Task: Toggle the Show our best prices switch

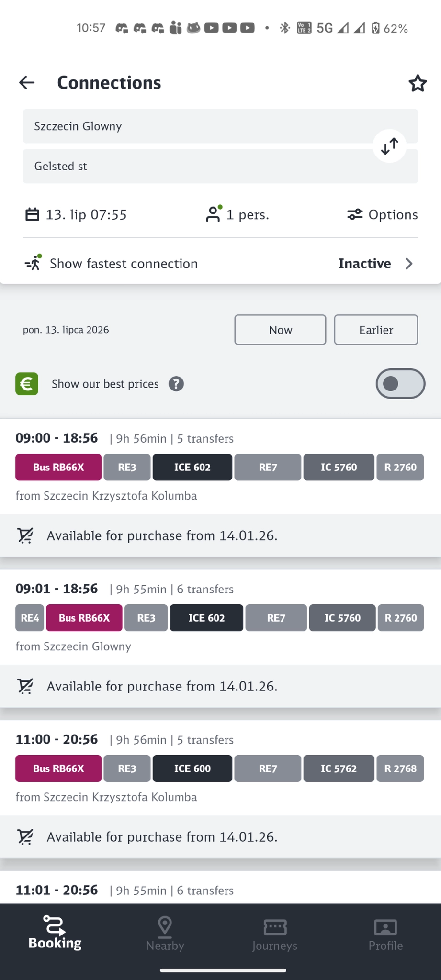Action: pyautogui.click(x=400, y=384)
